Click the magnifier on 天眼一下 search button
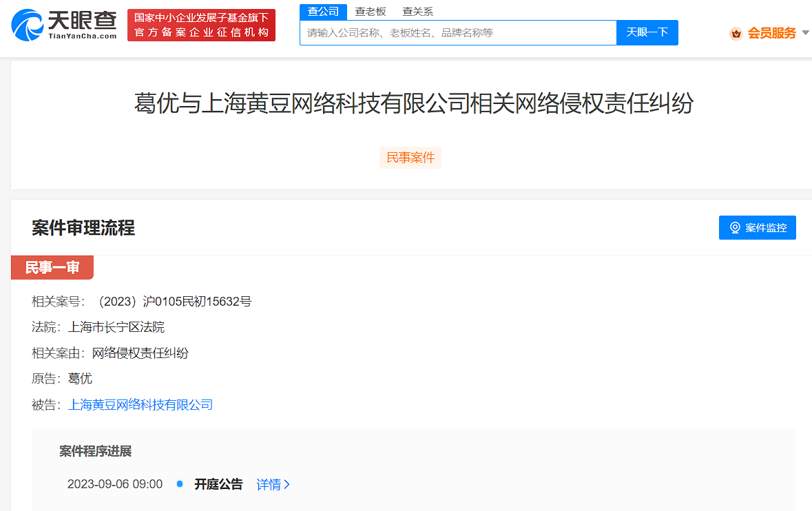 647,32
